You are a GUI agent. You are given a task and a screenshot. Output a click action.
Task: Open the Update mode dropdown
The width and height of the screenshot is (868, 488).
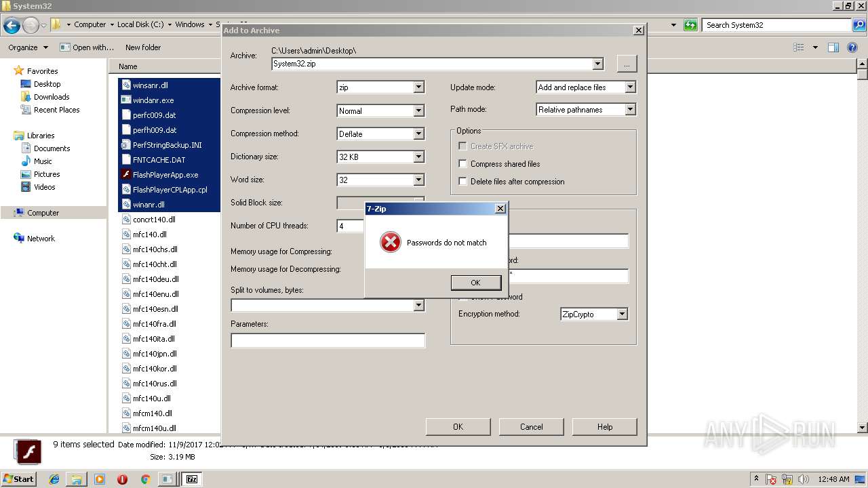click(x=630, y=87)
